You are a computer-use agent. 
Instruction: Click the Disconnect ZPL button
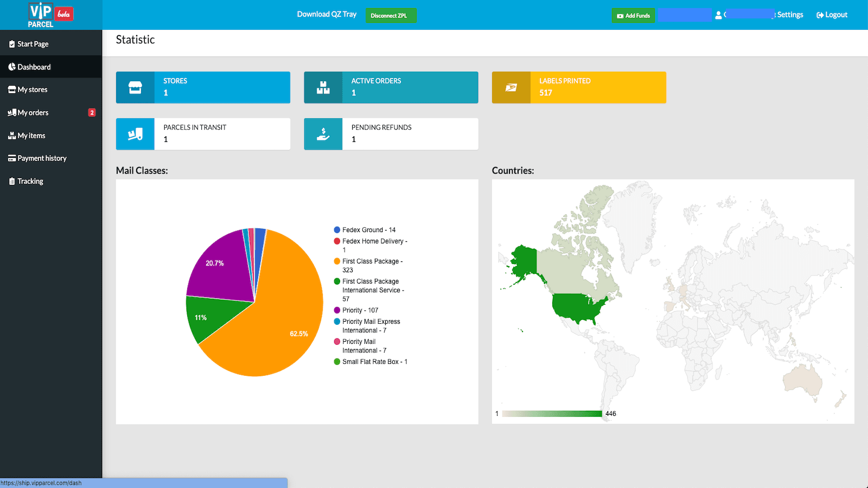tap(390, 16)
